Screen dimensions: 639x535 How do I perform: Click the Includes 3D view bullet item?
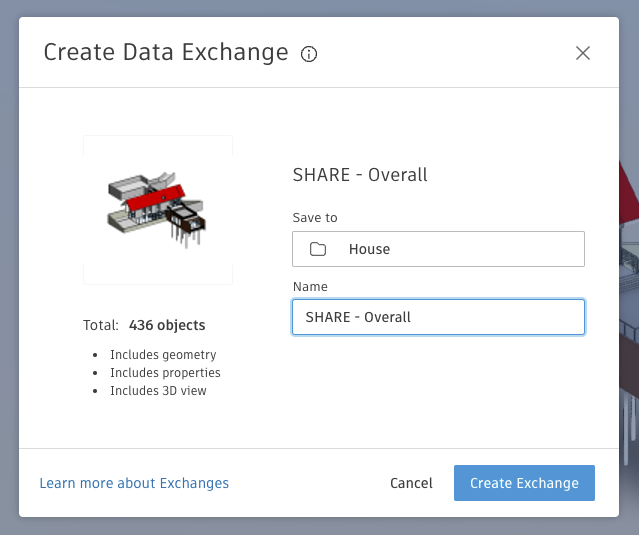pyautogui.click(x=158, y=391)
